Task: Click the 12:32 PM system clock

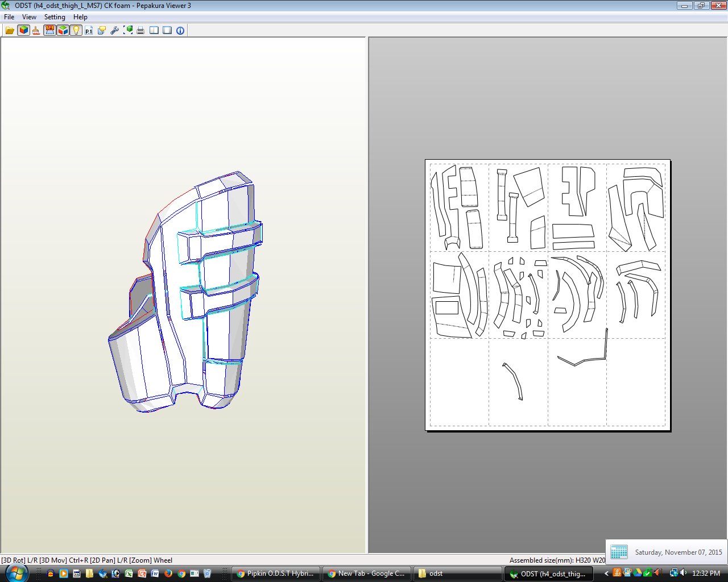Action: pyautogui.click(x=706, y=573)
